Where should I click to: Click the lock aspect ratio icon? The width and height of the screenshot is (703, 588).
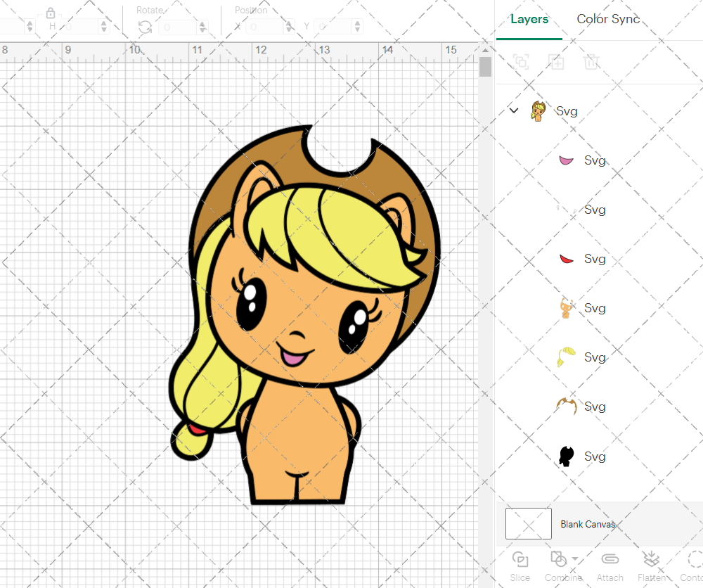[x=51, y=13]
